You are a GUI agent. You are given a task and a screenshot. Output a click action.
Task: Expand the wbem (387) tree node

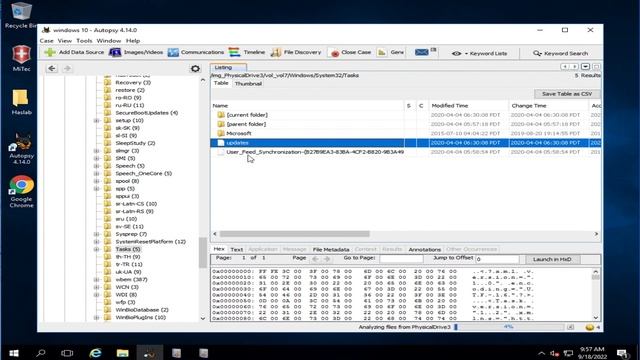(x=97, y=280)
